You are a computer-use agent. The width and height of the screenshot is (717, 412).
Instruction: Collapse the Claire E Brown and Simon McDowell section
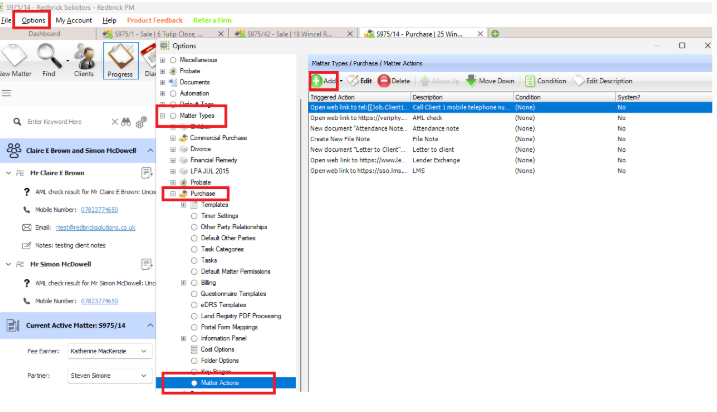pyautogui.click(x=150, y=150)
